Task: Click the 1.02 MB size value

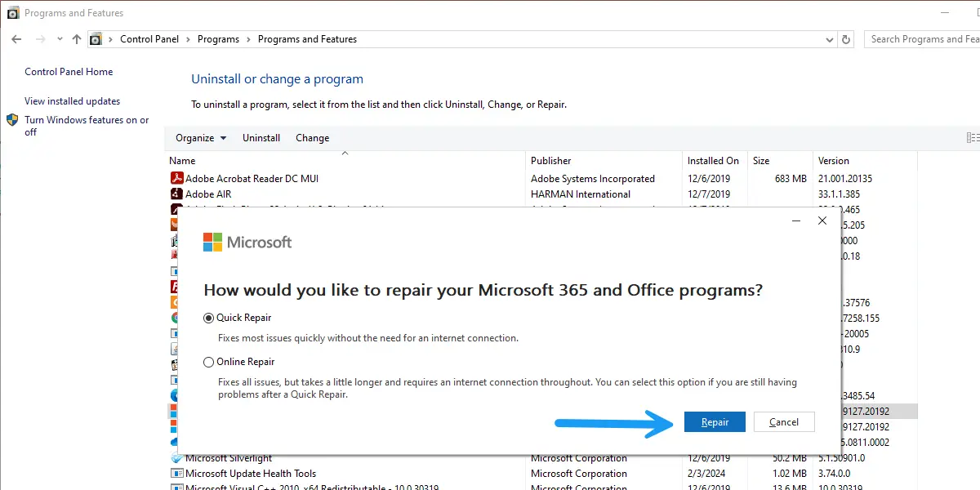Action: pyautogui.click(x=789, y=474)
